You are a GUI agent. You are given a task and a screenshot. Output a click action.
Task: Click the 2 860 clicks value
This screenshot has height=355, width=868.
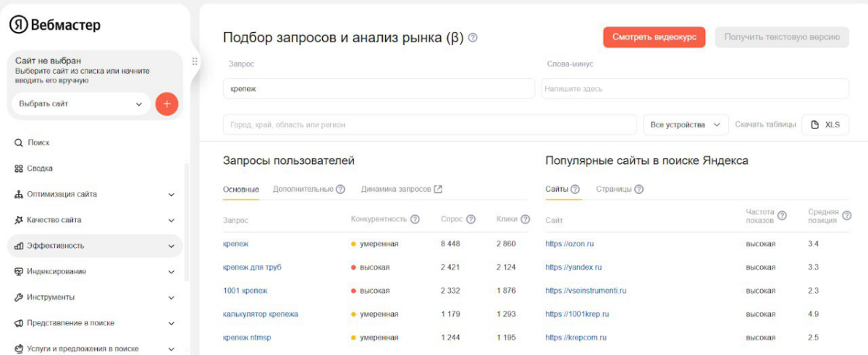pyautogui.click(x=506, y=244)
